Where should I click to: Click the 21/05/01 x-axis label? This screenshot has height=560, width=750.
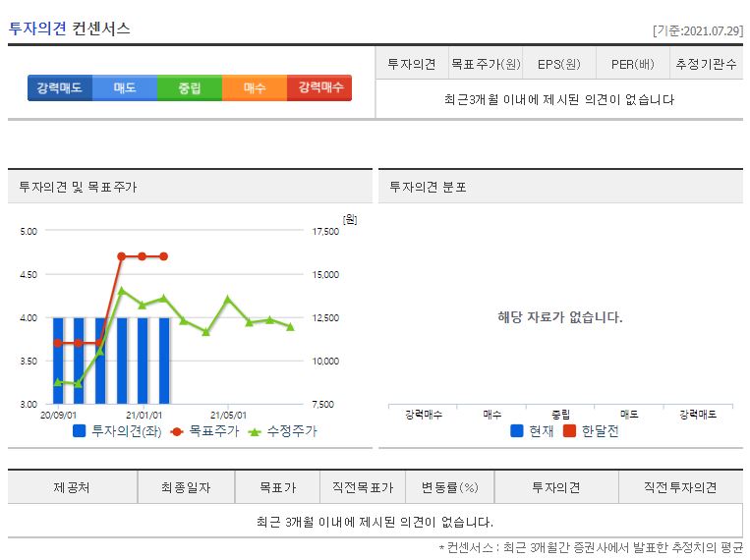(x=228, y=416)
